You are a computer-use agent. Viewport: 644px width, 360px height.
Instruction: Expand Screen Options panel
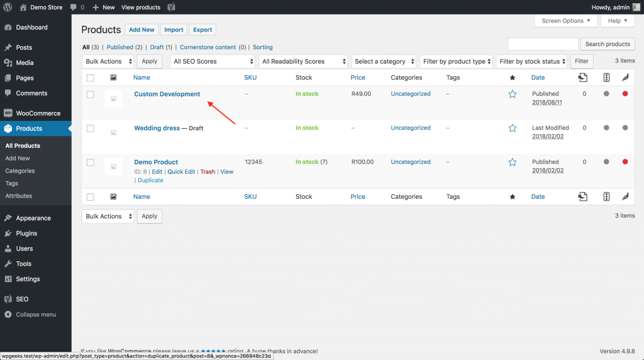[565, 21]
